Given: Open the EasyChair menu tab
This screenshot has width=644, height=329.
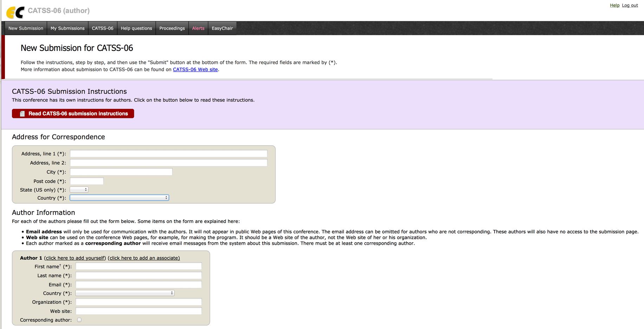Looking at the screenshot, I should pyautogui.click(x=222, y=28).
